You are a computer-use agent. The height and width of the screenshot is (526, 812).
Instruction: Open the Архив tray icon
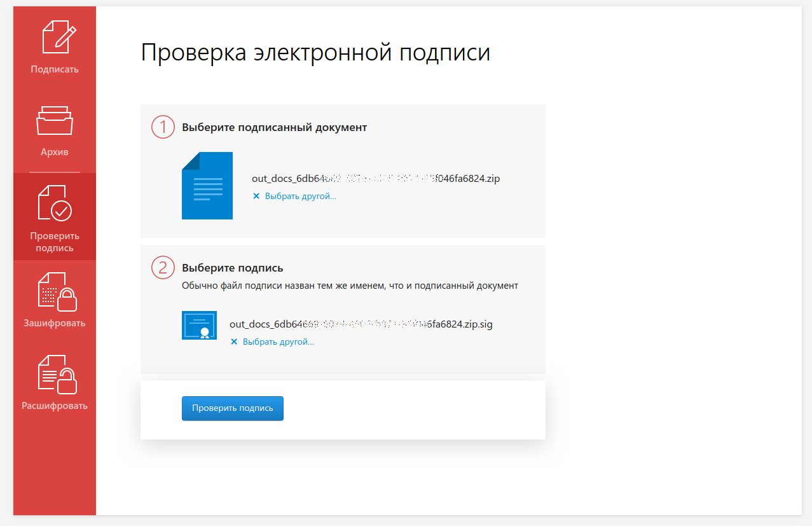[55, 120]
